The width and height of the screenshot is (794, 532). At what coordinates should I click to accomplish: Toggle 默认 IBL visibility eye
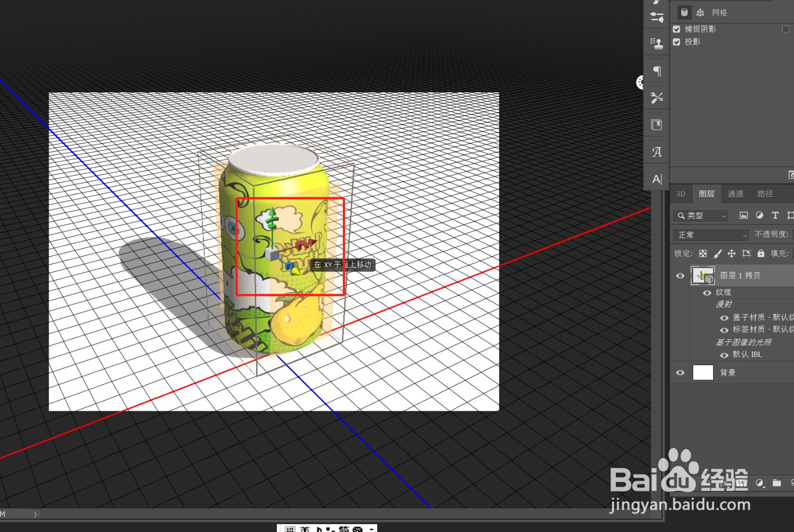724,355
